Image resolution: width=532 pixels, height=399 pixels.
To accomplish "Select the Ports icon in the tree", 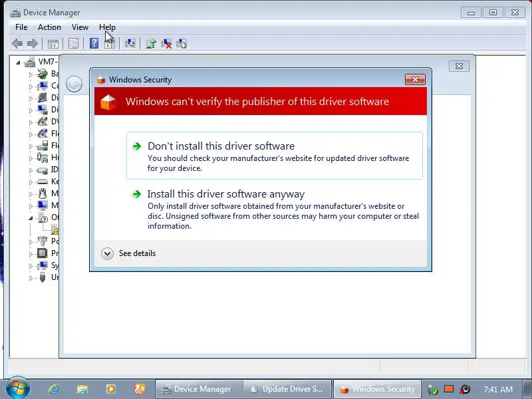I will (x=43, y=241).
